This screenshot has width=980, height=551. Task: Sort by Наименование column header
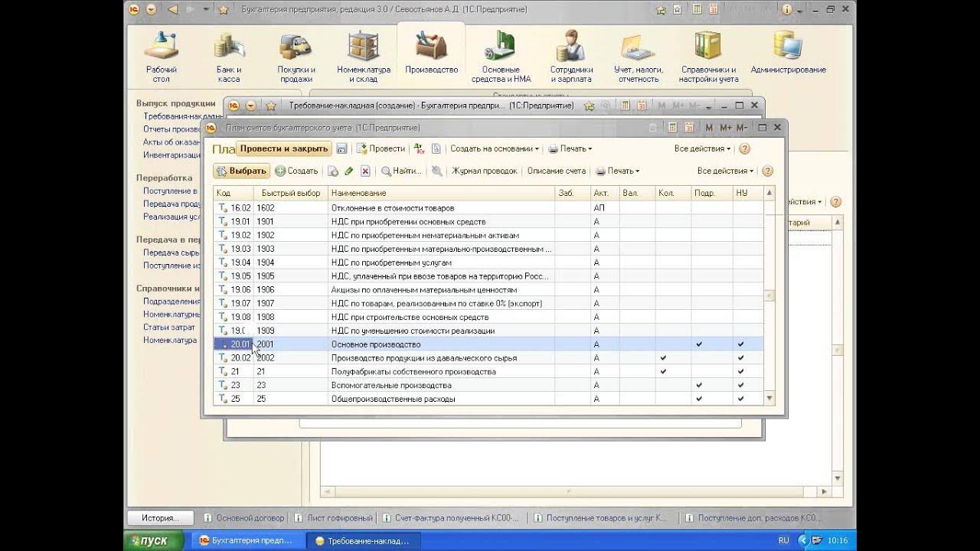click(x=441, y=193)
